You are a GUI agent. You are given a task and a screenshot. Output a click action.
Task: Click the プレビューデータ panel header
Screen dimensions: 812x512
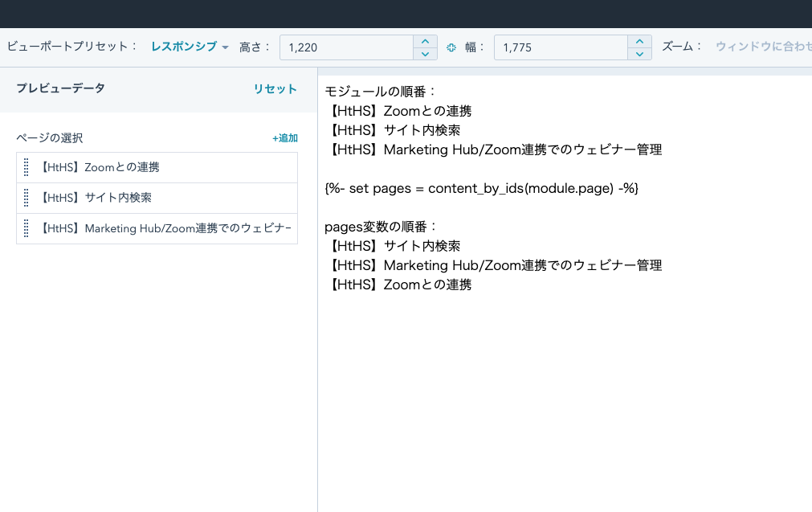point(60,88)
